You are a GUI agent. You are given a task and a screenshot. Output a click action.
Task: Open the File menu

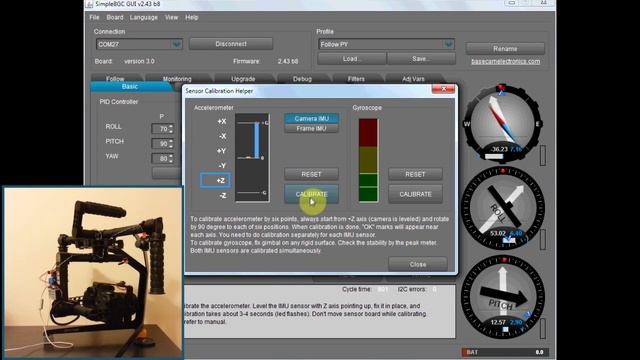94,18
